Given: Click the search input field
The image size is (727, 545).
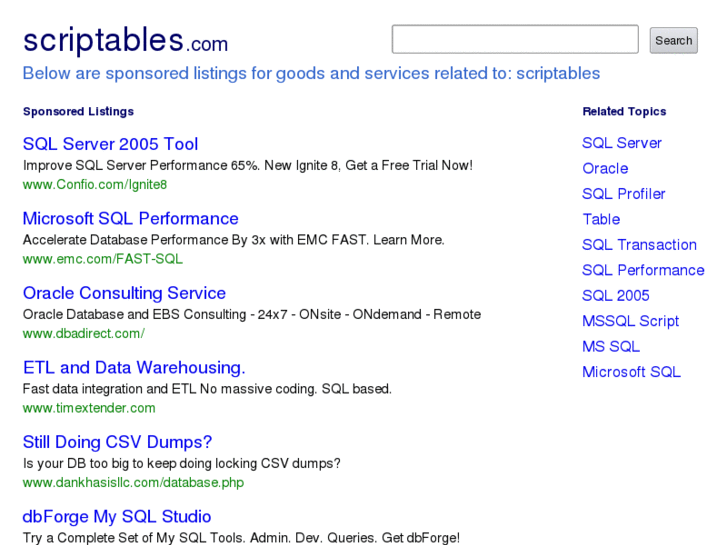Looking at the screenshot, I should coord(515,40).
